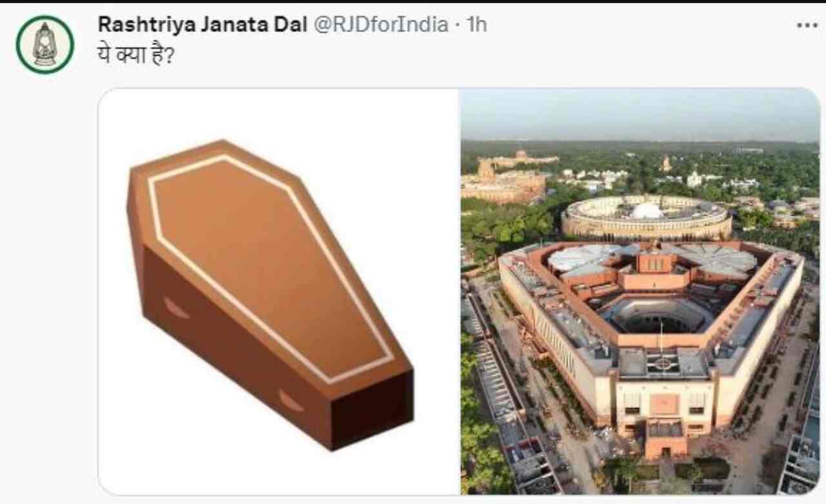The image size is (826, 504).
Task: Click the lower side handle on the coffin
Action: 291,401
